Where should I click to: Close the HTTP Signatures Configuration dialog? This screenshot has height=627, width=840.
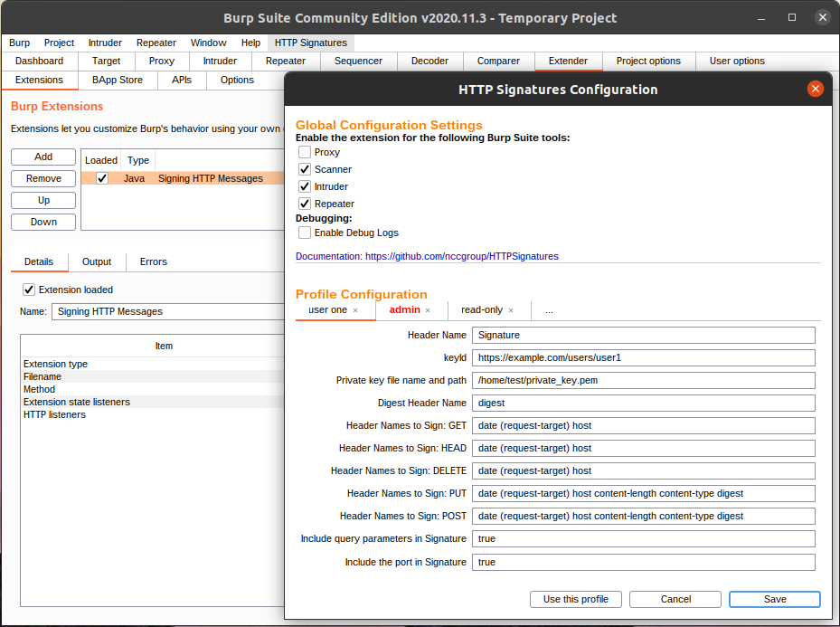(x=815, y=89)
